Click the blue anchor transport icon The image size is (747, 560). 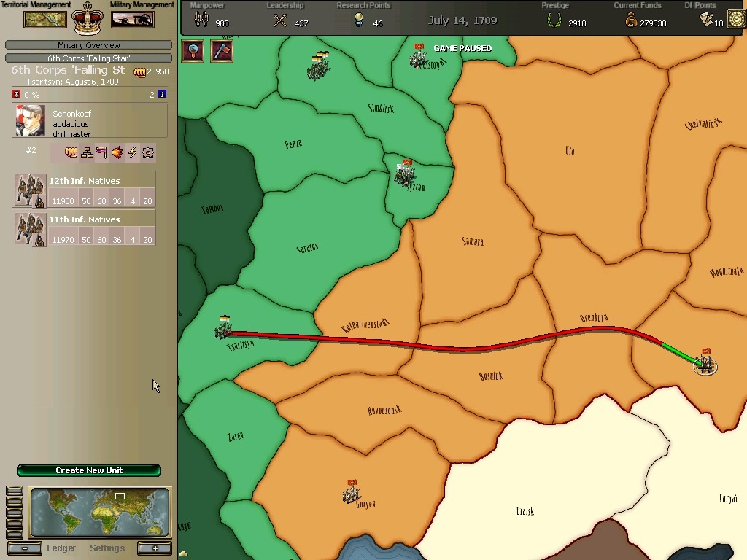click(162, 94)
